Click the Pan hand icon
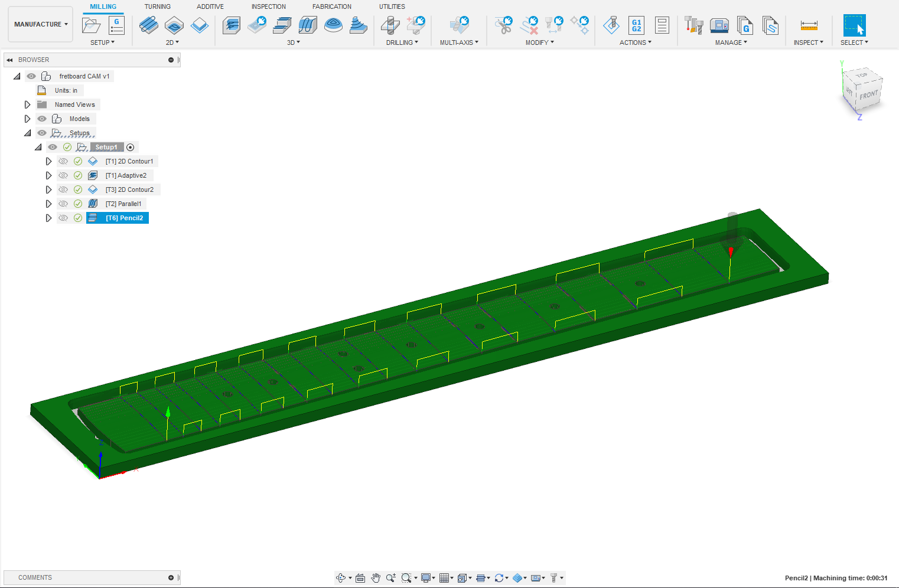Viewport: 899px width, 588px height. click(376, 578)
